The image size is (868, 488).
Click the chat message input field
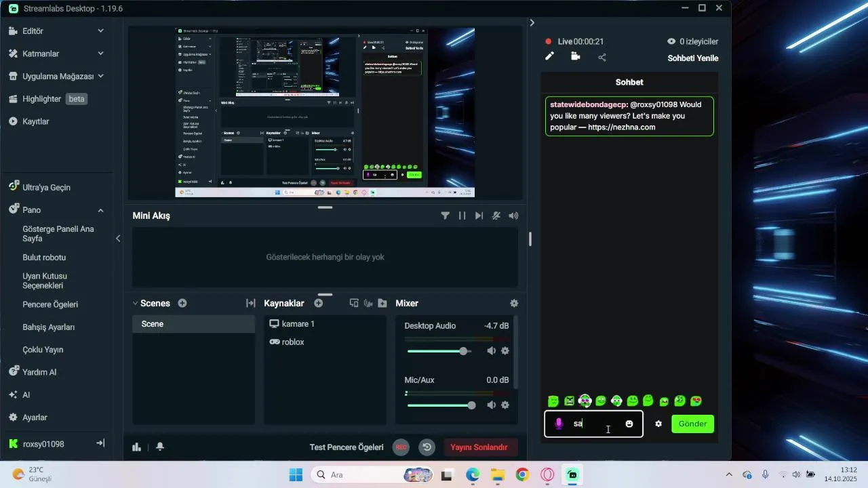tap(594, 424)
